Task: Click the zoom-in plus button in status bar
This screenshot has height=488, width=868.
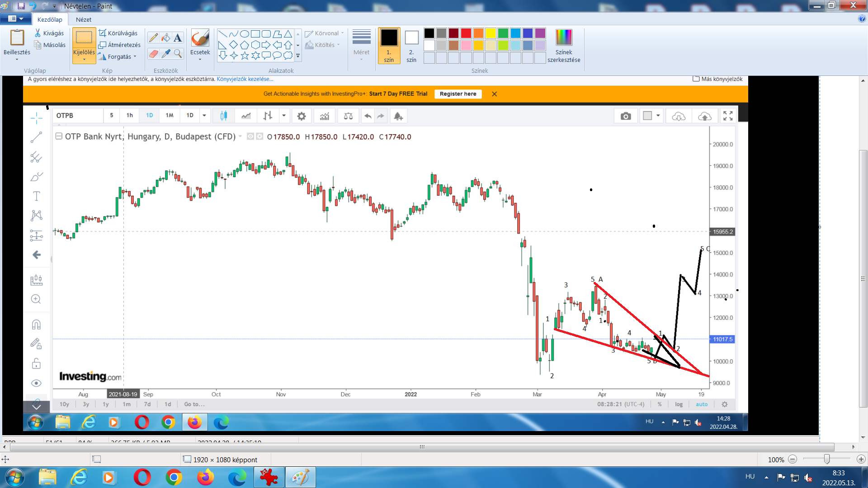Action: (861, 459)
